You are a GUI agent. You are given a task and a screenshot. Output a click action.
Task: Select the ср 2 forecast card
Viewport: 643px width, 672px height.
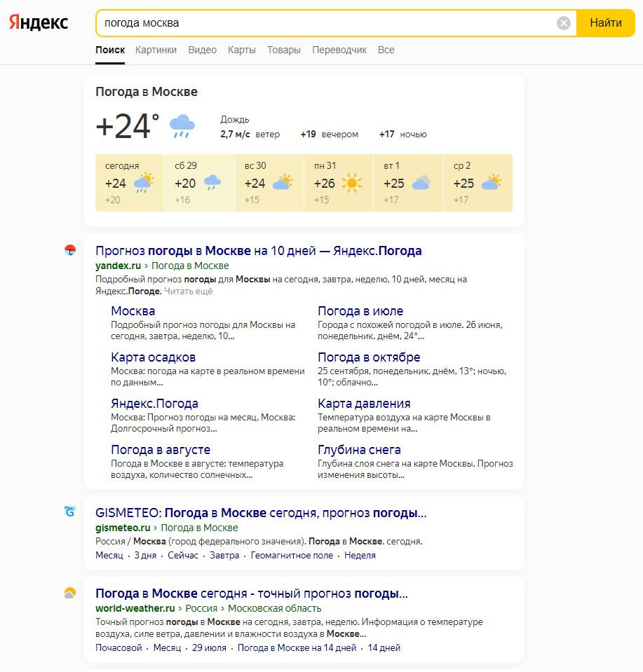478,183
